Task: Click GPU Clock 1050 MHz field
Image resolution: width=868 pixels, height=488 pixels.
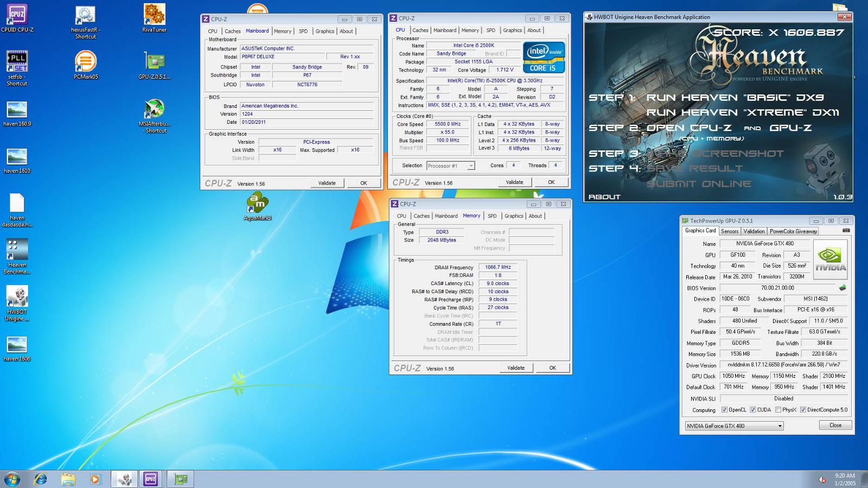Action: pos(733,376)
